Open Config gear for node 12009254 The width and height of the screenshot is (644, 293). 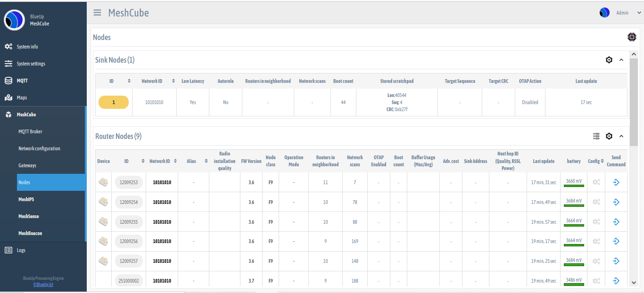[596, 202]
